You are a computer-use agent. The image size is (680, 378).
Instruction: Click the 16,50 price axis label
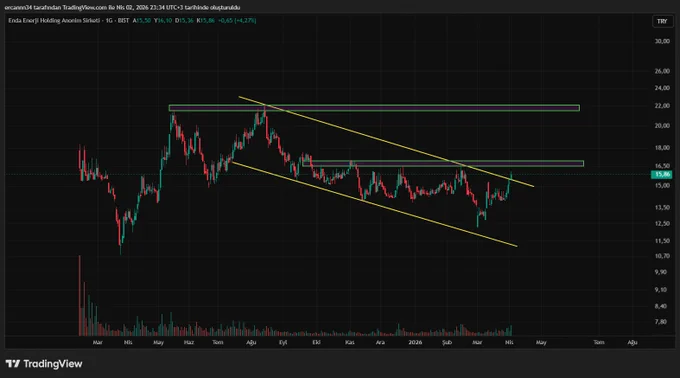[x=662, y=166]
